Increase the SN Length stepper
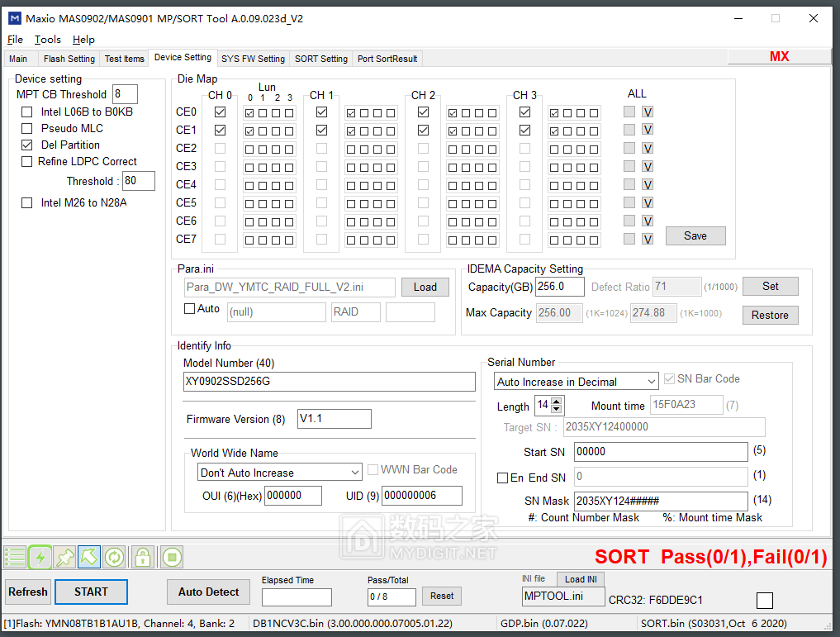 (557, 402)
